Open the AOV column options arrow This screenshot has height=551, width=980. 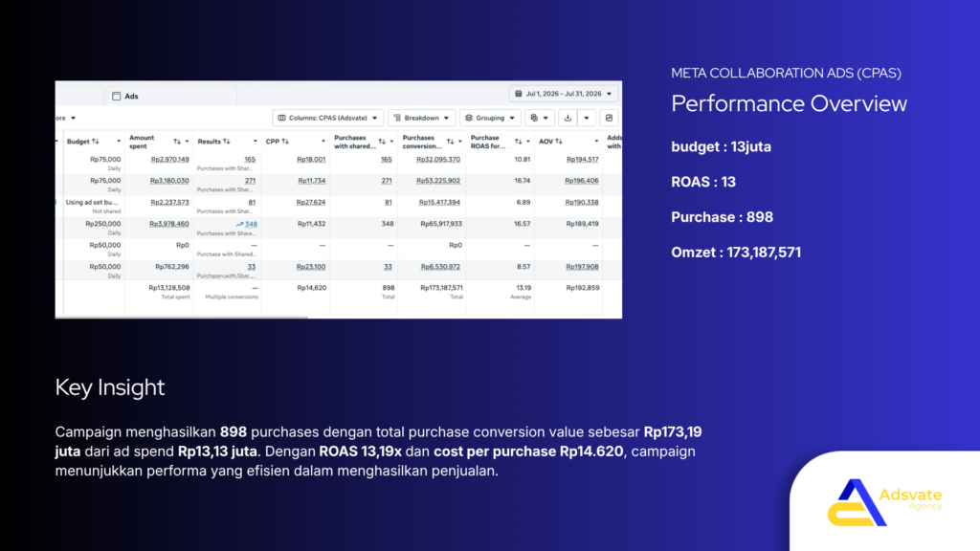click(x=596, y=142)
